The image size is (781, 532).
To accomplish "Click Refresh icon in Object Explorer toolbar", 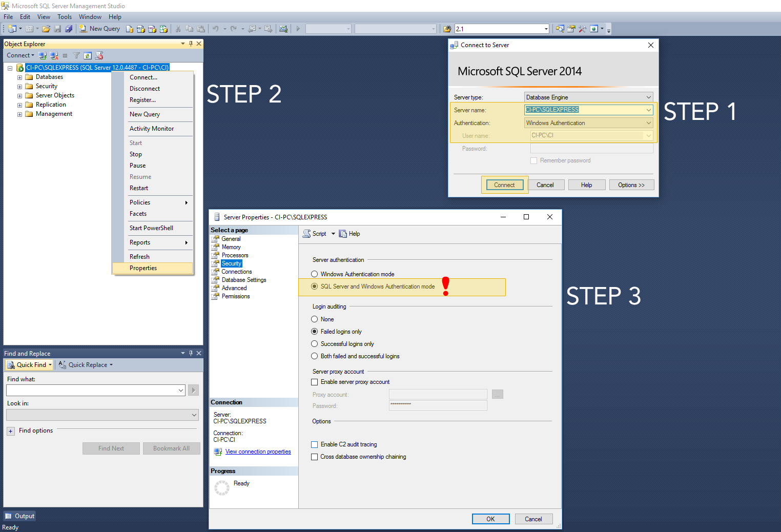I will coord(88,55).
